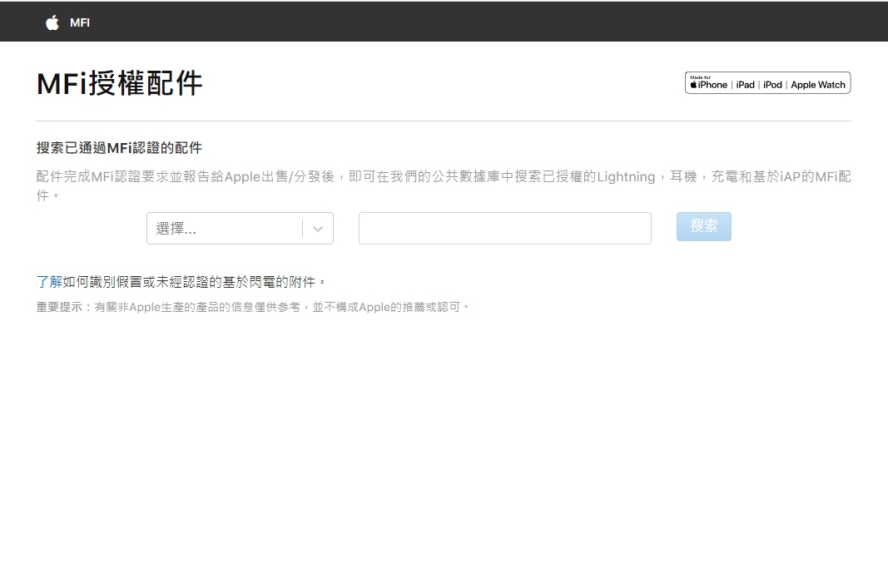Click the Apple logo in the top bar
The height and width of the screenshot is (588, 888).
coord(52,22)
